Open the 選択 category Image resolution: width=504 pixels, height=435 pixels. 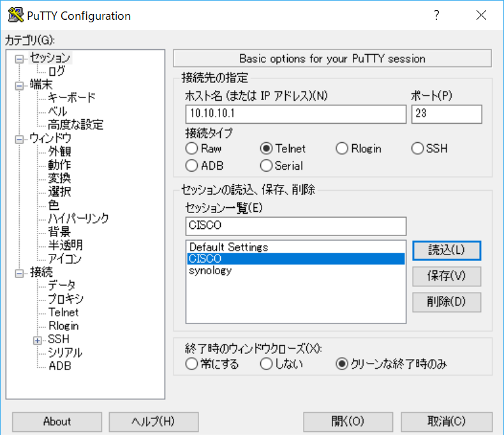pos(59,191)
